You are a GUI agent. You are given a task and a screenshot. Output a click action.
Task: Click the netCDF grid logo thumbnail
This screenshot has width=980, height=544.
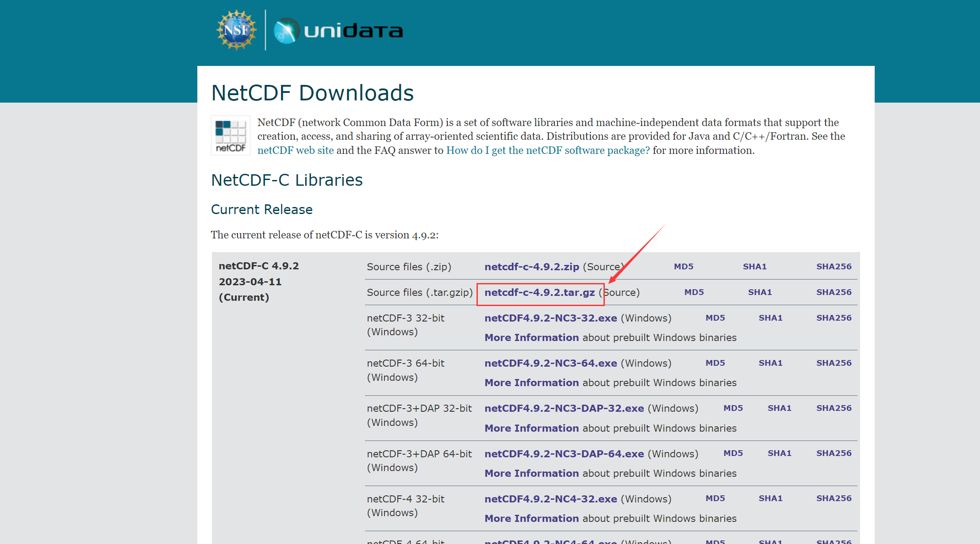coord(231,135)
